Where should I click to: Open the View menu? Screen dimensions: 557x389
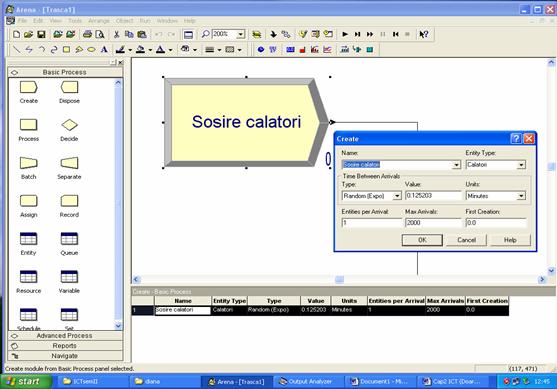[x=55, y=21]
